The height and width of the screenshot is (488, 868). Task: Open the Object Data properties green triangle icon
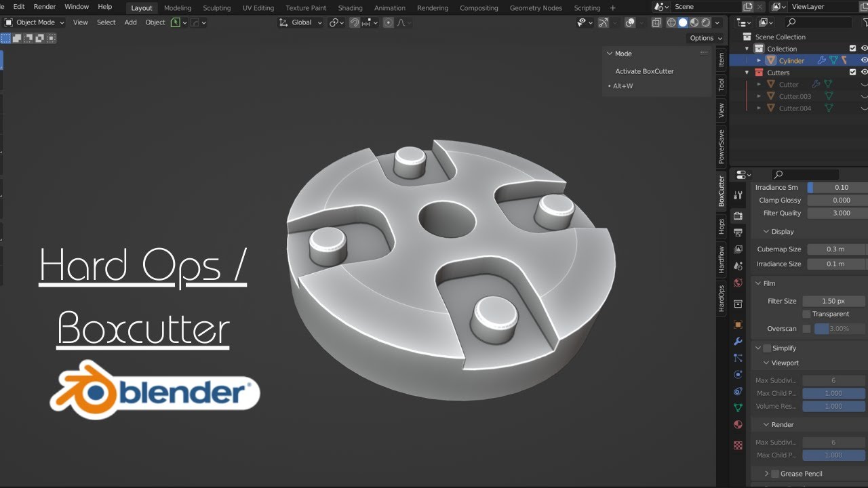point(738,408)
